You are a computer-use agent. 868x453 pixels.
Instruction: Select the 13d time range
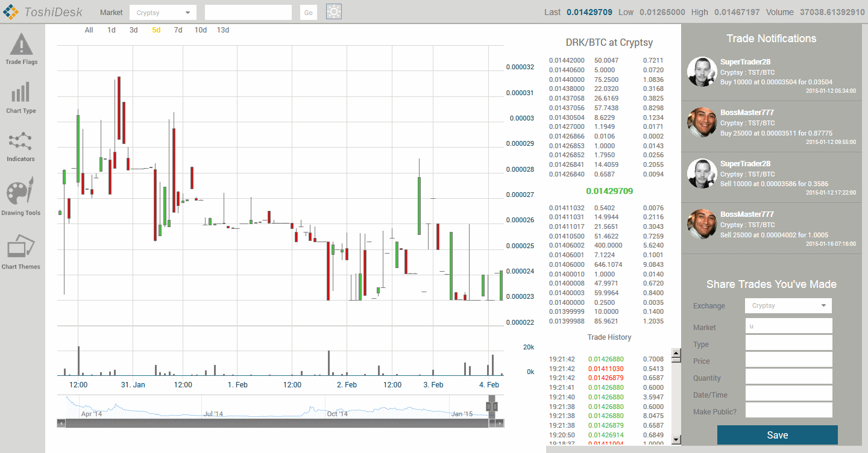(x=223, y=30)
